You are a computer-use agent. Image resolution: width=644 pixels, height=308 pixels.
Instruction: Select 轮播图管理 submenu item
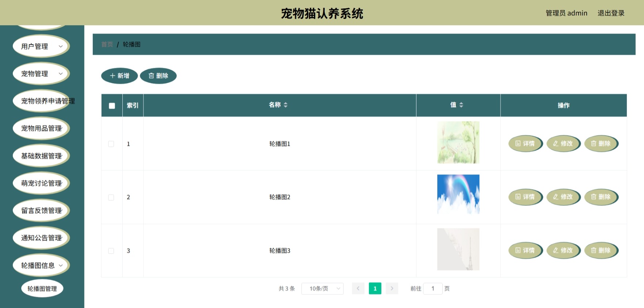pos(42,289)
